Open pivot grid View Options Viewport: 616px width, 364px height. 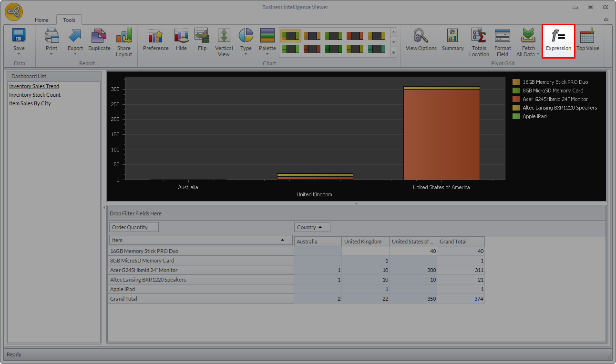[x=421, y=40]
